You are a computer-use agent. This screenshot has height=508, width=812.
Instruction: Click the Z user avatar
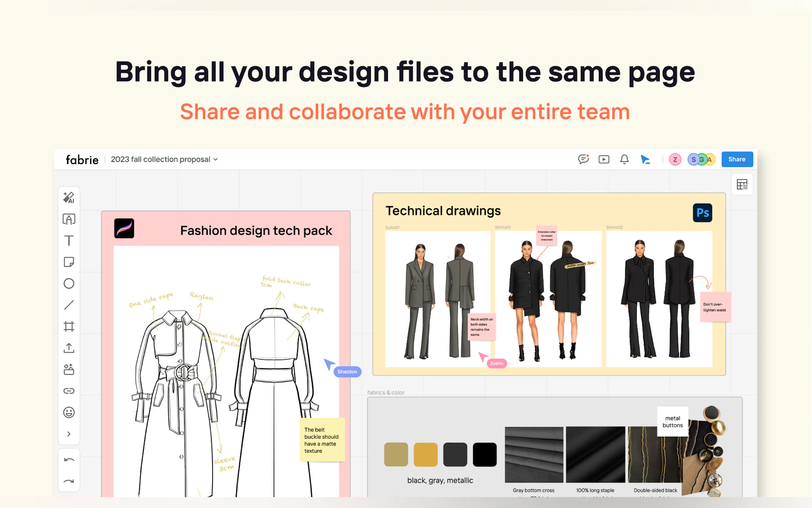pyautogui.click(x=675, y=159)
